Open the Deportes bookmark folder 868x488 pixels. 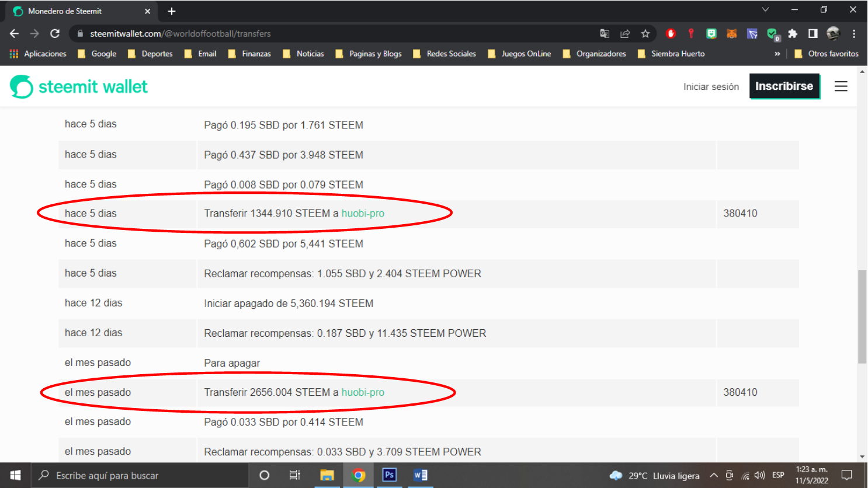coord(150,54)
